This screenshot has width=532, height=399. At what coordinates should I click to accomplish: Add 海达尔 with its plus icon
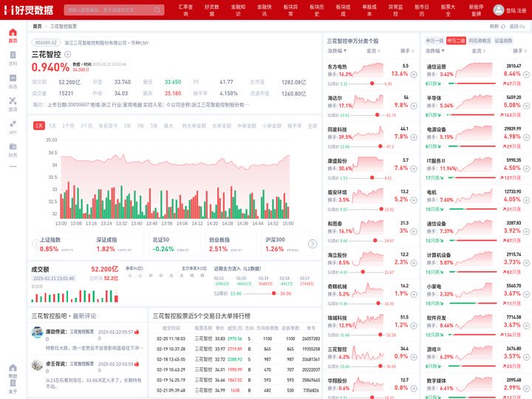[414, 106]
